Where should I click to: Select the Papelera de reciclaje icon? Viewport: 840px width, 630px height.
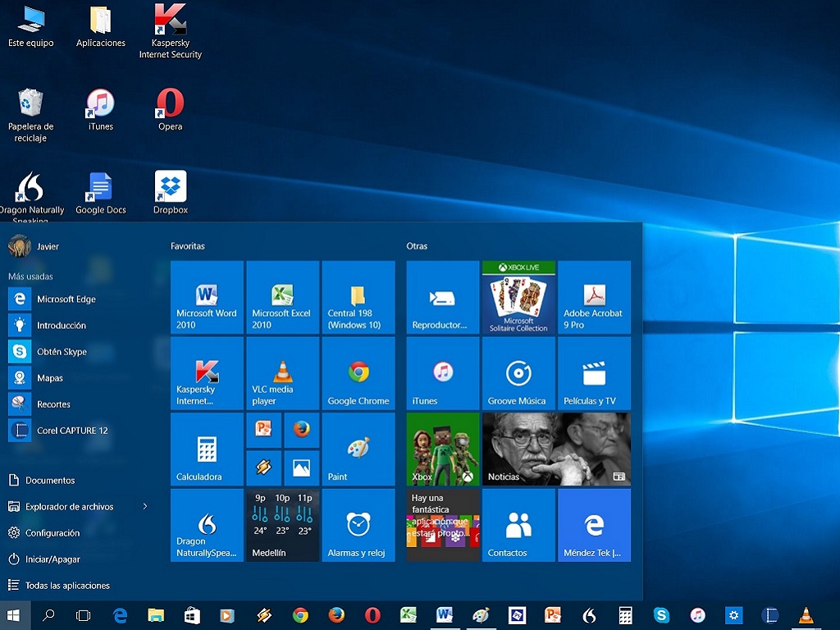(30, 116)
